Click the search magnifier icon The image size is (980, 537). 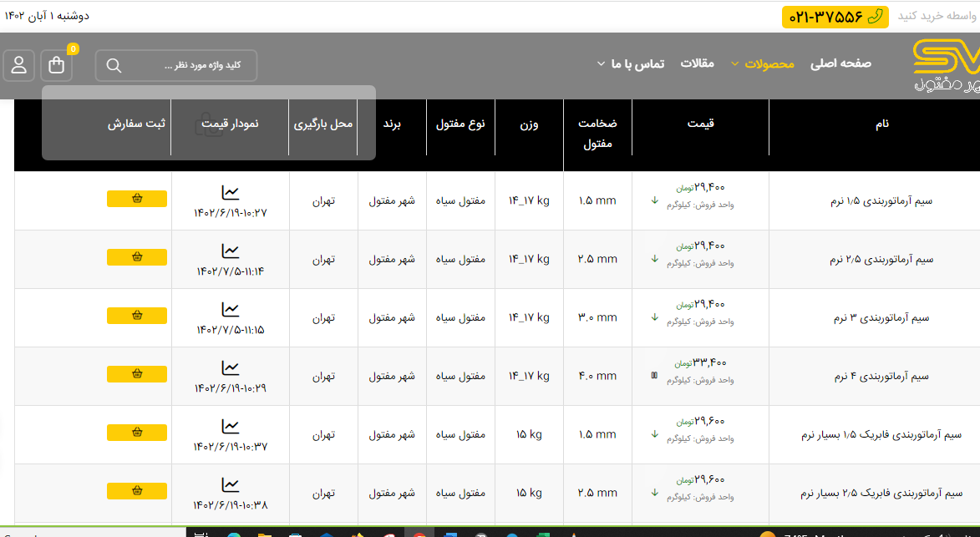(x=114, y=66)
